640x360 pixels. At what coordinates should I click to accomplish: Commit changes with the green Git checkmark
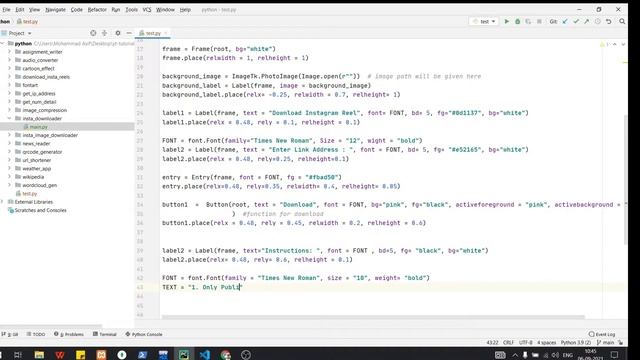coord(576,21)
